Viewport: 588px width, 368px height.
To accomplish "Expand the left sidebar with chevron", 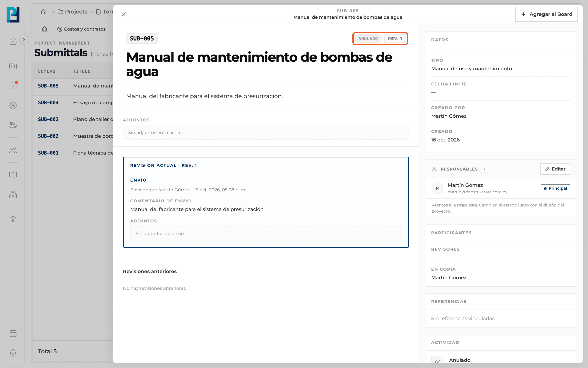I will pyautogui.click(x=24, y=40).
